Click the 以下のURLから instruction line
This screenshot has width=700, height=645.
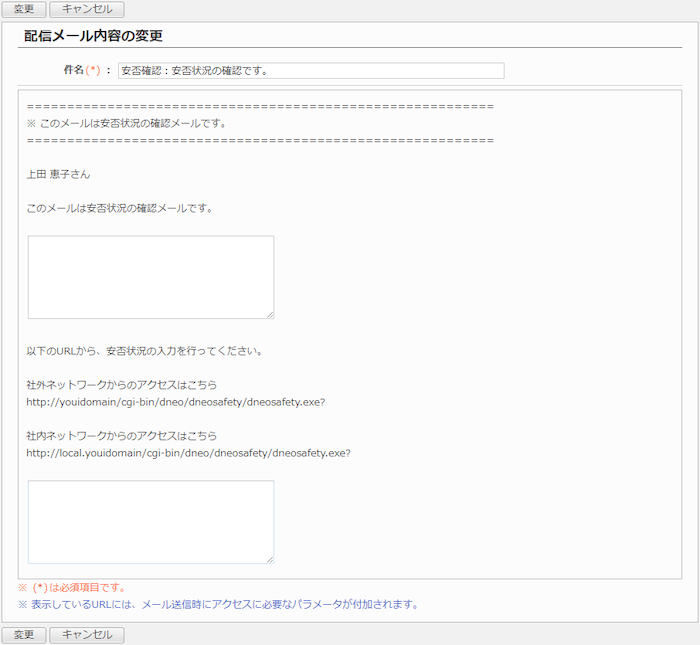(x=144, y=351)
